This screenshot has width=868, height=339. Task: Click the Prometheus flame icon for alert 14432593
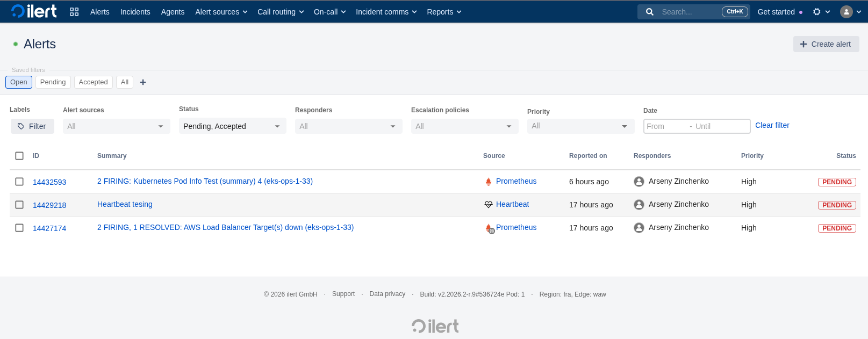(x=489, y=182)
